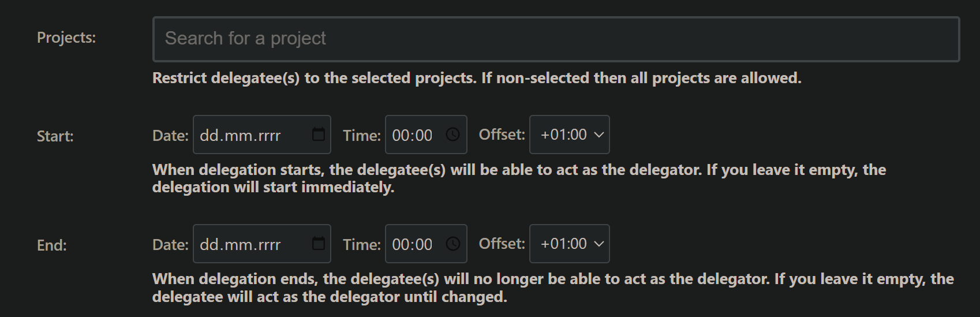Open the Start date calendar picker icon
Screen dimensions: 980x317
coord(319,135)
